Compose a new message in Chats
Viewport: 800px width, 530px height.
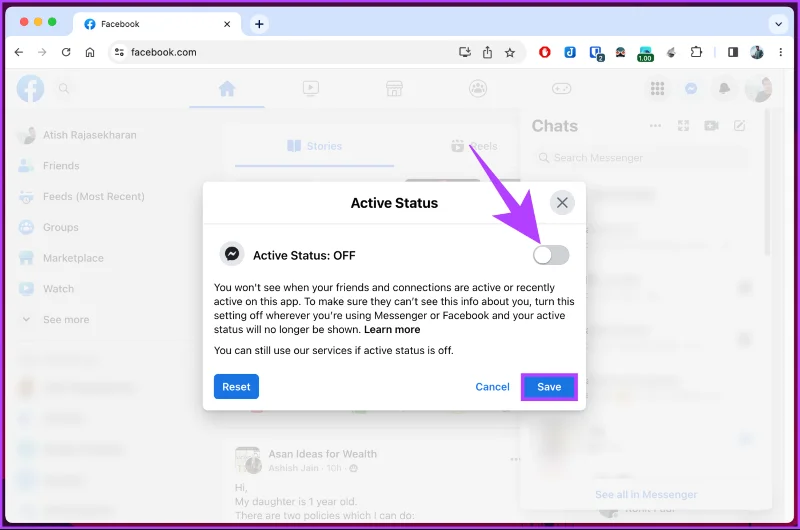(739, 125)
